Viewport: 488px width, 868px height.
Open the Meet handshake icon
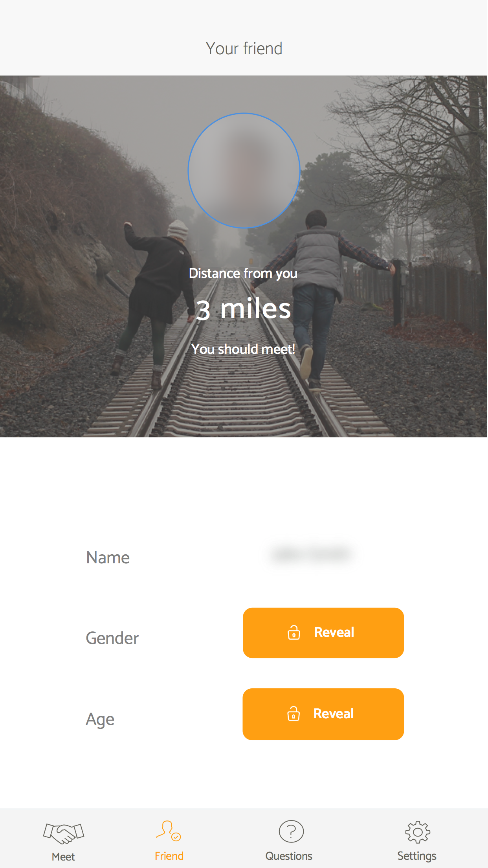(63, 833)
